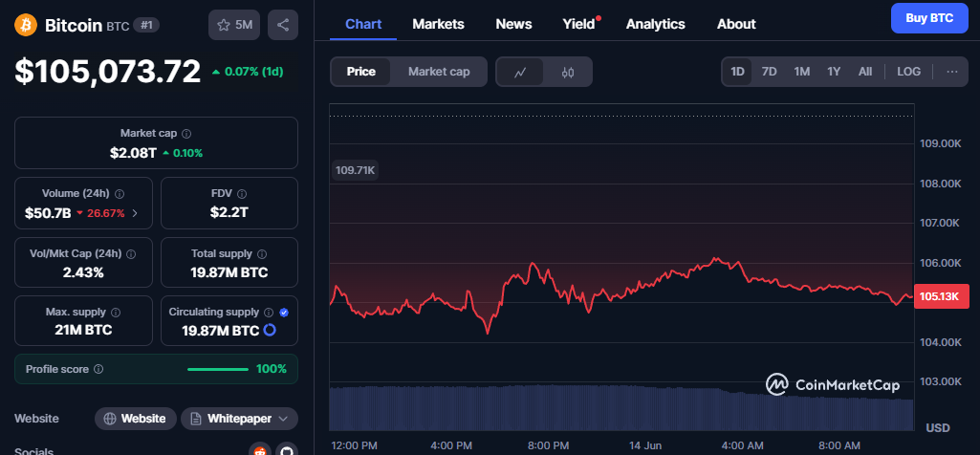Click the #1 rank badge
This screenshot has height=455, width=980.
tap(147, 25)
